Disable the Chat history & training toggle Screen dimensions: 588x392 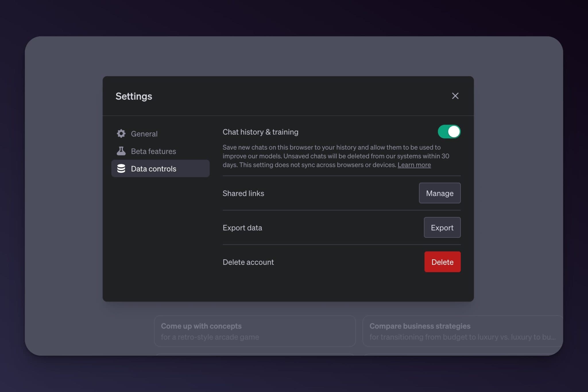[x=449, y=132]
